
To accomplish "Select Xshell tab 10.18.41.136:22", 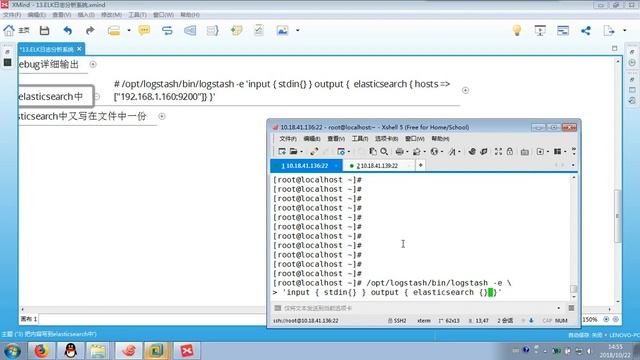I will pos(306,166).
